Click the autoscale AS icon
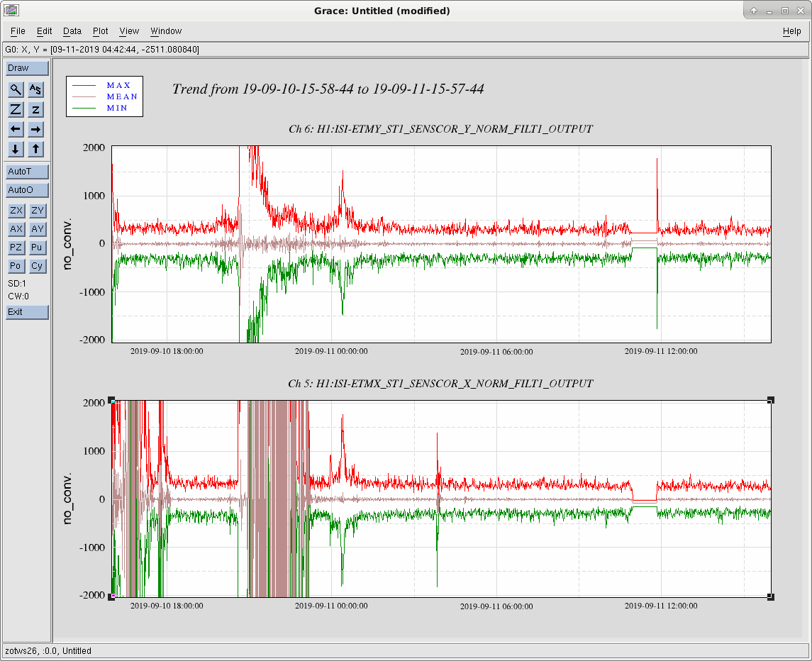This screenshot has width=812, height=661. [x=35, y=89]
